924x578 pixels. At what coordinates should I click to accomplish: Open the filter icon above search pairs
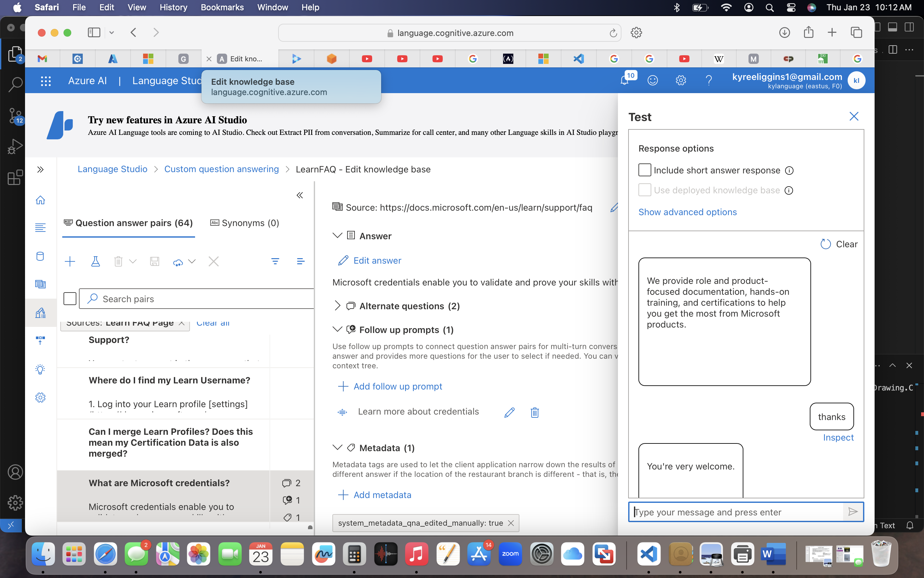275,261
